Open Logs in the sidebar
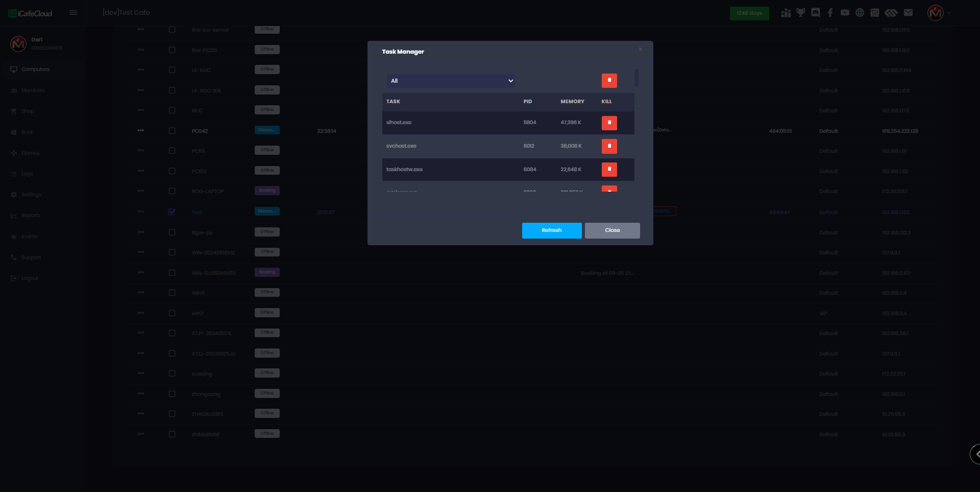Viewport: 980px width, 492px height. click(27, 174)
